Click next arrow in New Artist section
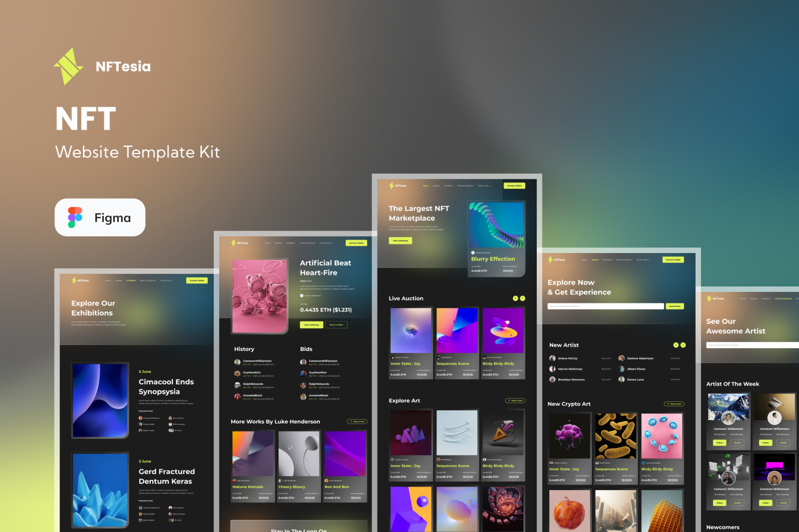Image resolution: width=799 pixels, height=532 pixels. [683, 345]
